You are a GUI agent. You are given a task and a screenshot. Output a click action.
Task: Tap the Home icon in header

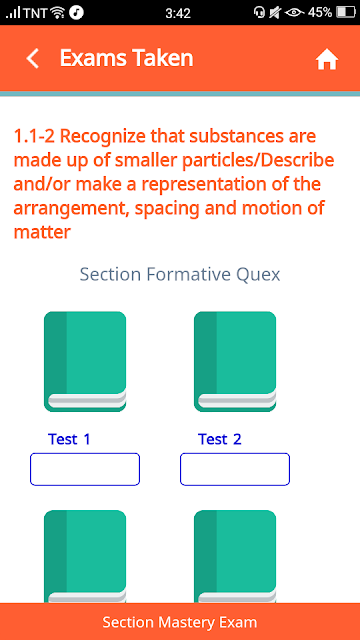[x=327, y=60]
